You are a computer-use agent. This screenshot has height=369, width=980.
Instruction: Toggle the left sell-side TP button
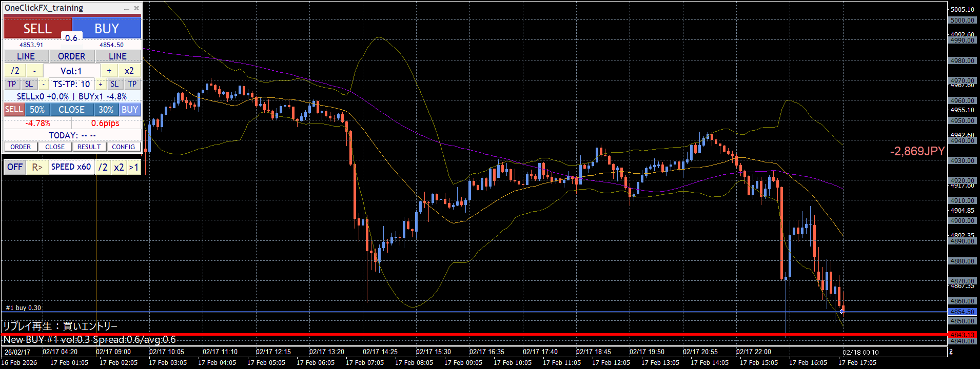(x=12, y=84)
